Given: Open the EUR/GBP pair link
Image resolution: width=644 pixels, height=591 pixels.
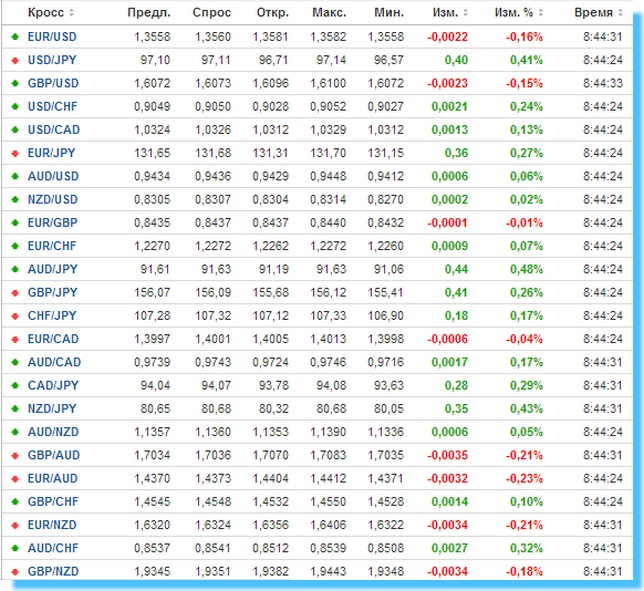Looking at the screenshot, I should pyautogui.click(x=53, y=223).
